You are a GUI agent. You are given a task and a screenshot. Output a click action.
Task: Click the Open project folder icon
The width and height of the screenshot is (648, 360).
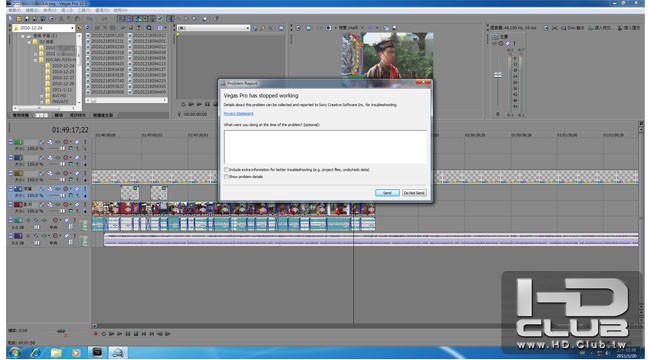(19, 19)
